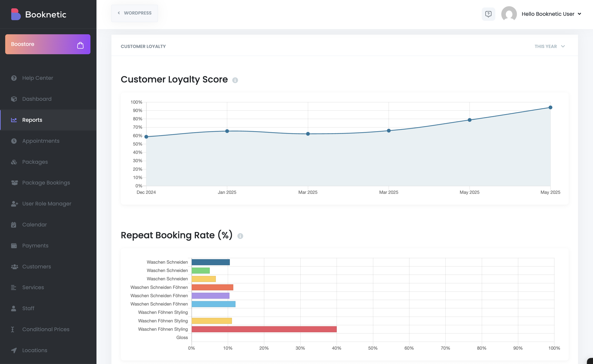The image size is (593, 364).
Task: Click the Calendar sidebar icon
Action: (14, 225)
